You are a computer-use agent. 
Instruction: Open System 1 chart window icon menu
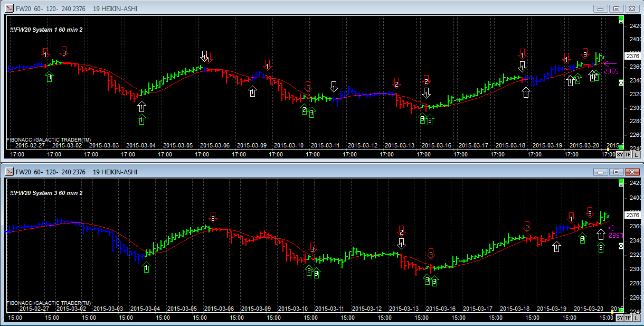(9, 8)
